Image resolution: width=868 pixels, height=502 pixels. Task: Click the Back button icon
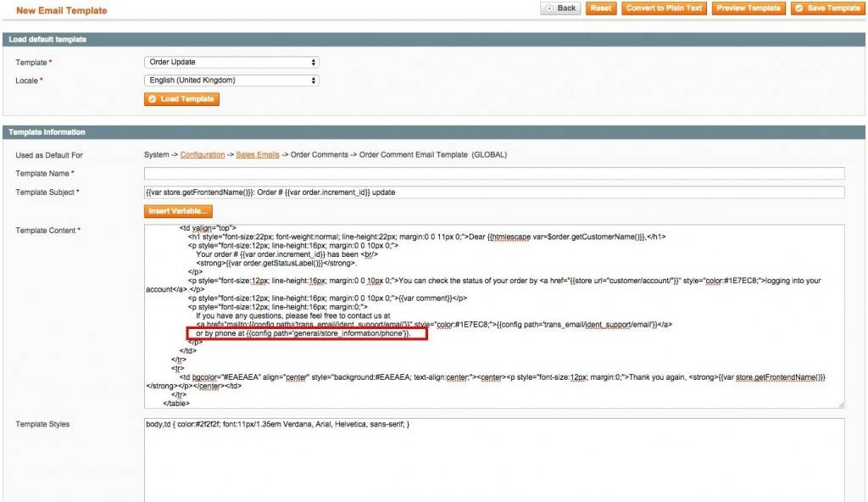(x=550, y=8)
